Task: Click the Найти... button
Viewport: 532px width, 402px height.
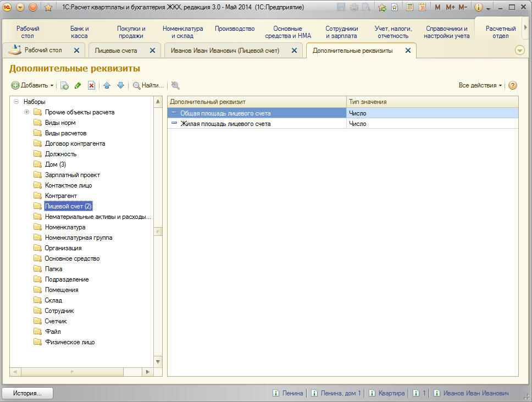Action: (x=148, y=86)
